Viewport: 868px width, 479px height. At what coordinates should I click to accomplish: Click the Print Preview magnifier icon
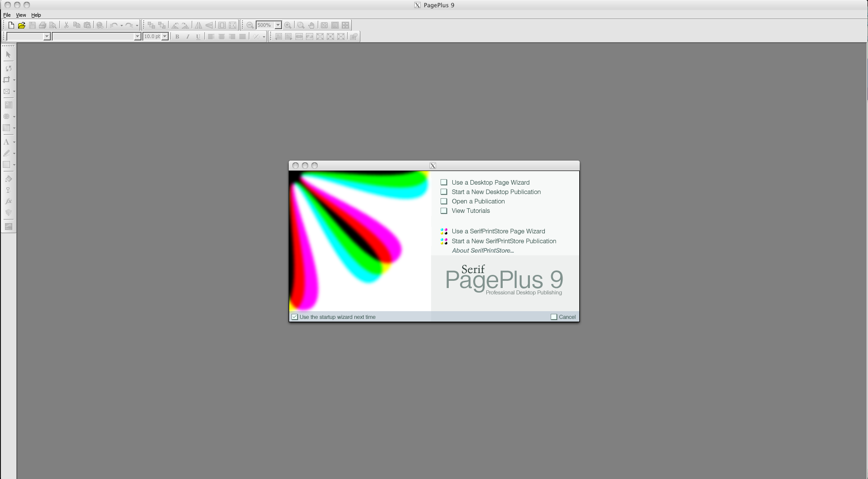[x=53, y=25]
